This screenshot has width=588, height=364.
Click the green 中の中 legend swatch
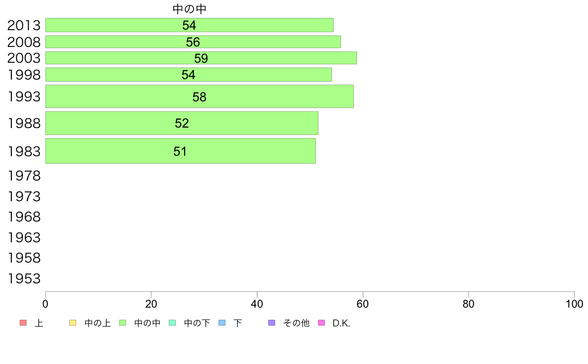pos(123,323)
